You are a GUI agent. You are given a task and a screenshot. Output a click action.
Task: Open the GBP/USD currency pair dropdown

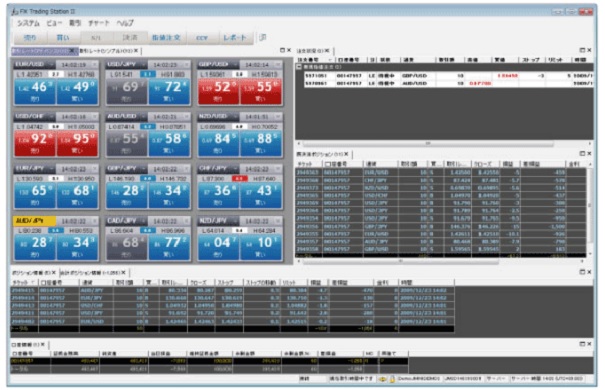[235, 64]
